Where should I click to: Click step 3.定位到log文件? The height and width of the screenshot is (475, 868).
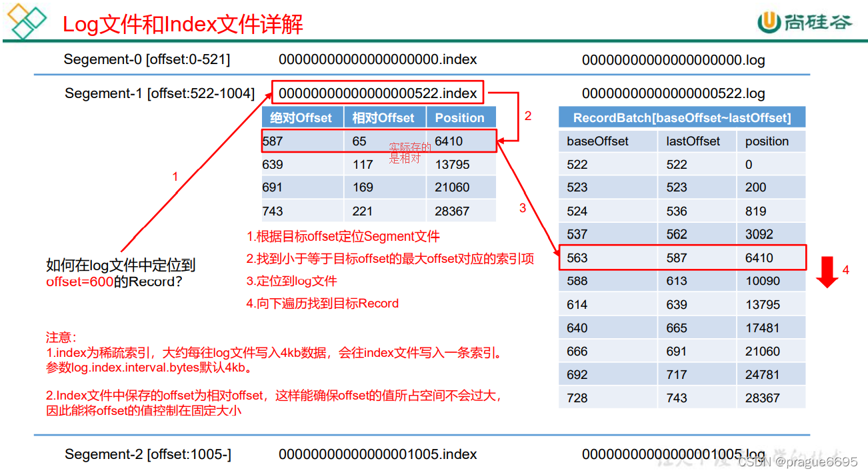[292, 281]
